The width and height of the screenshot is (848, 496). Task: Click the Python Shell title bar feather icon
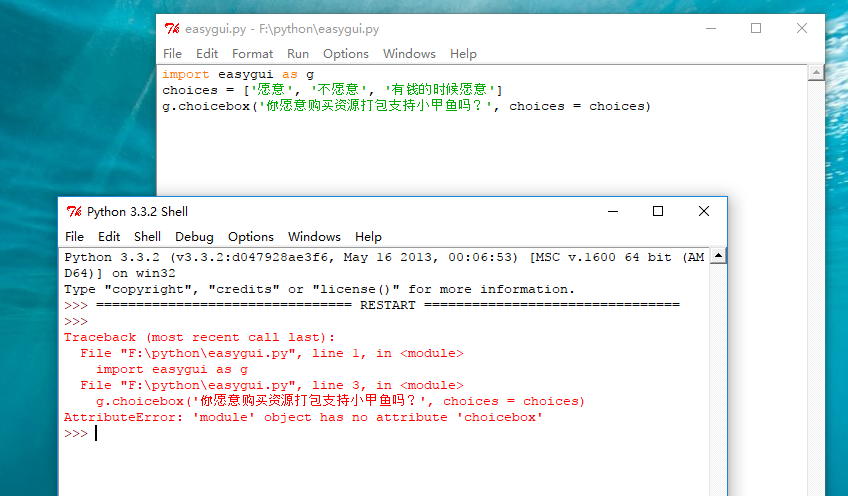tap(74, 211)
